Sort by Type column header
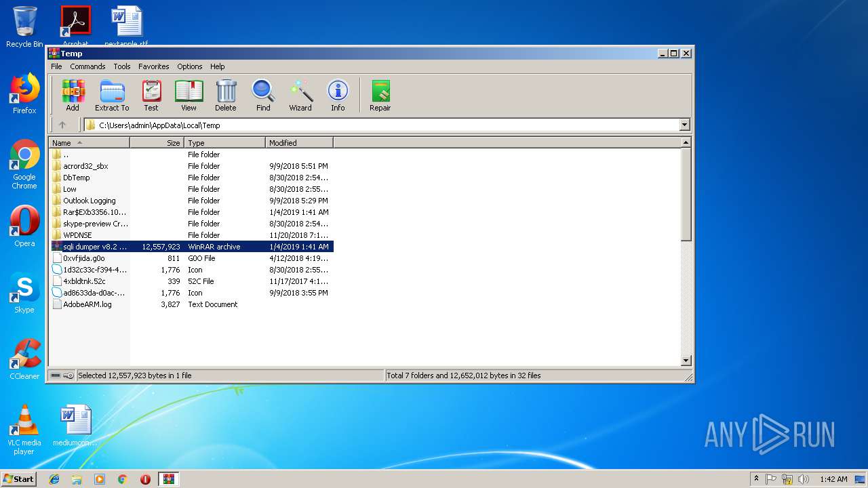Screen dimensions: 868x488 225,143
